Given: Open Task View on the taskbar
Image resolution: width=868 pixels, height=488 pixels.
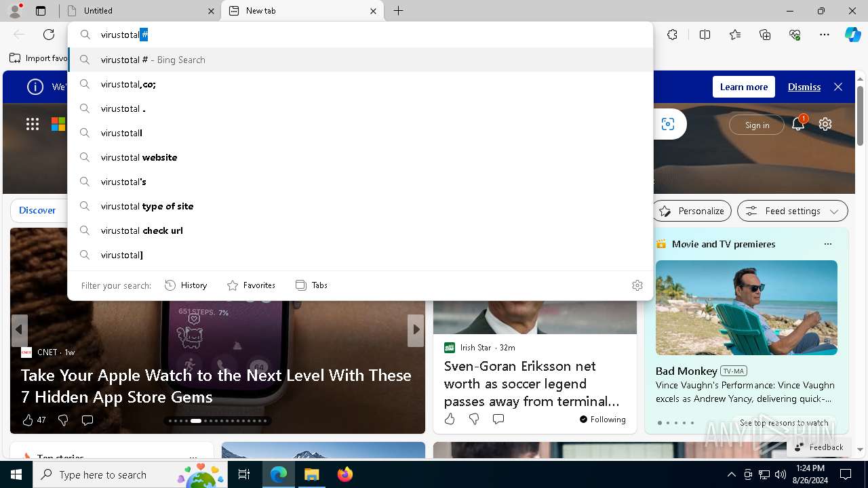Looking at the screenshot, I should coord(244,474).
